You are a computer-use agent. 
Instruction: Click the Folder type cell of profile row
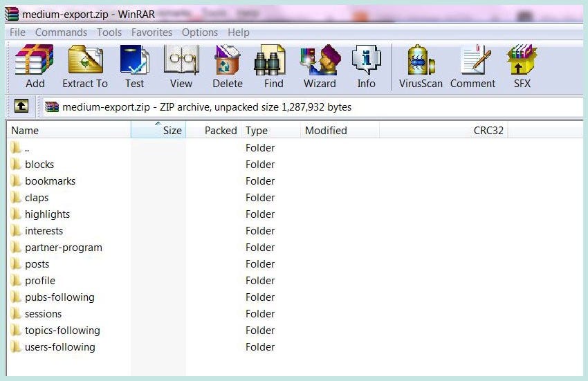[x=260, y=281]
